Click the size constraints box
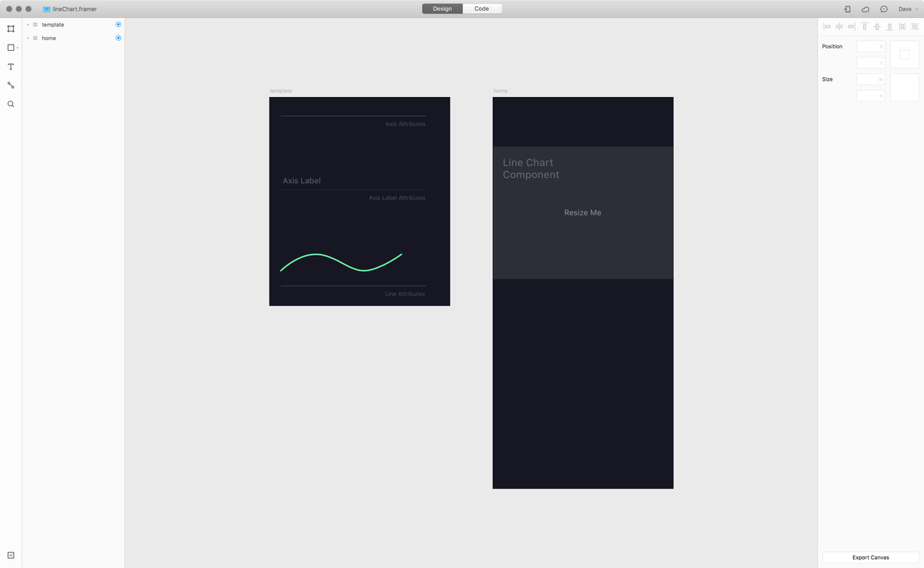Image resolution: width=924 pixels, height=568 pixels. point(905,88)
